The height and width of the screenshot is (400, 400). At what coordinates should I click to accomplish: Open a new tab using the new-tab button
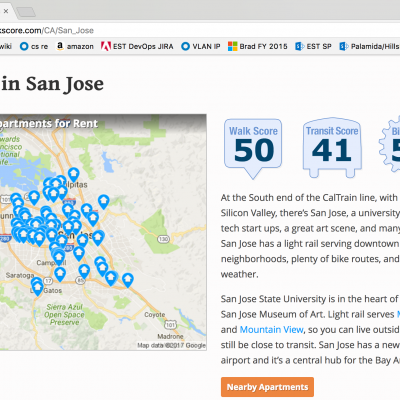click(26, 12)
